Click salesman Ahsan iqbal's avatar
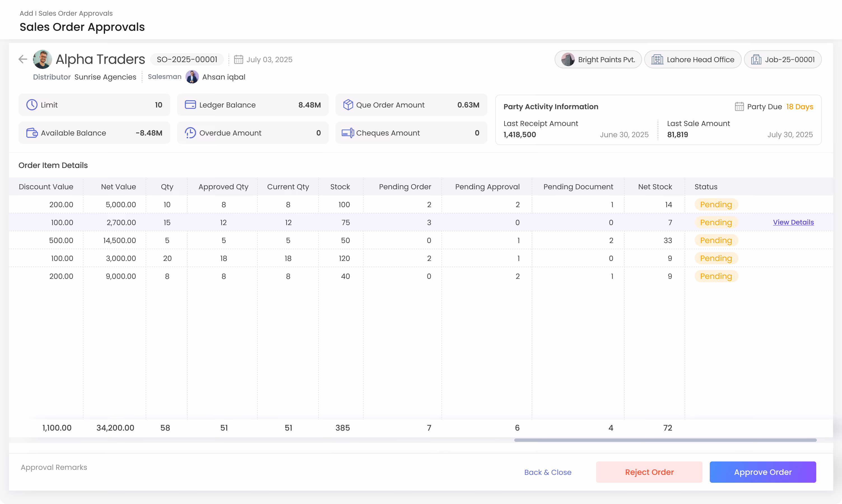This screenshot has height=504, width=842. pos(192,77)
